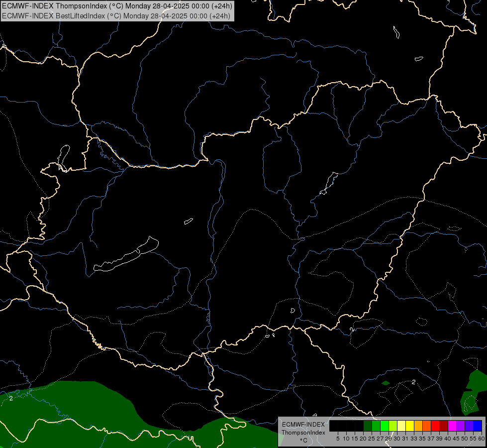
Task: Click the legend scale value 20
Action: click(x=363, y=439)
